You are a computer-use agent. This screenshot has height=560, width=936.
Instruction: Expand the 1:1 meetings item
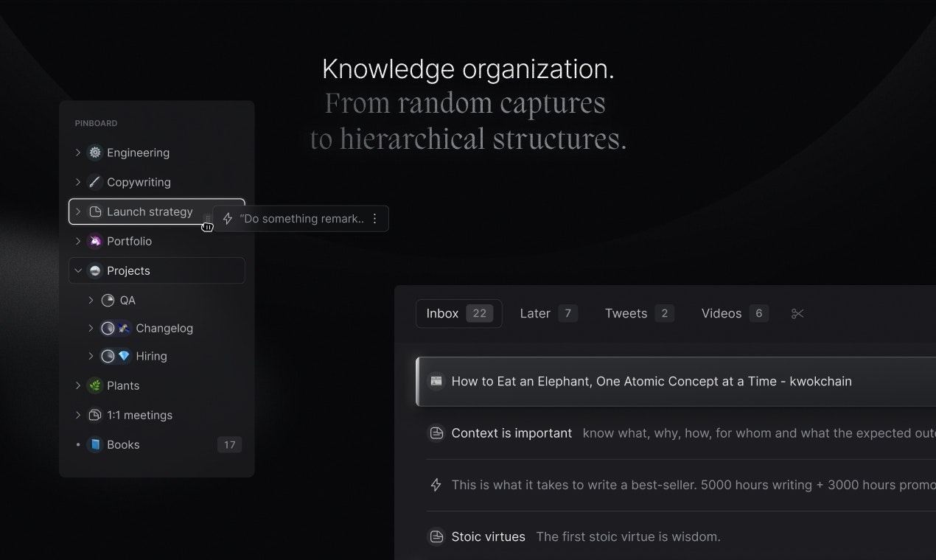click(x=78, y=415)
